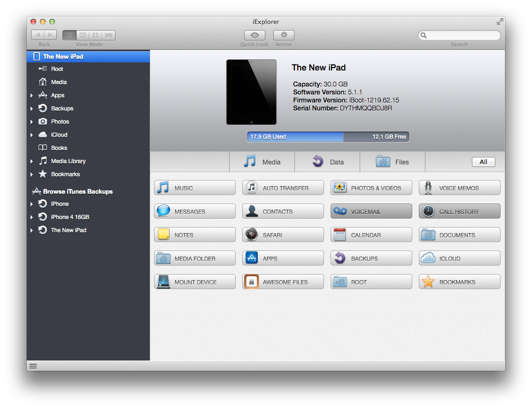
Task: Switch to list view mode
Action: 69,35
